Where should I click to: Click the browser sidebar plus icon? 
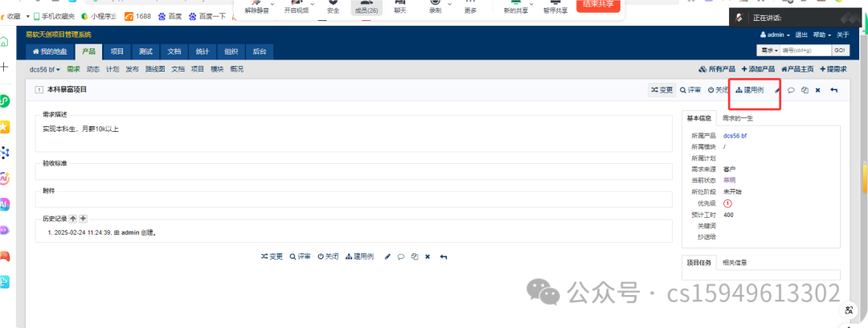pos(4,67)
